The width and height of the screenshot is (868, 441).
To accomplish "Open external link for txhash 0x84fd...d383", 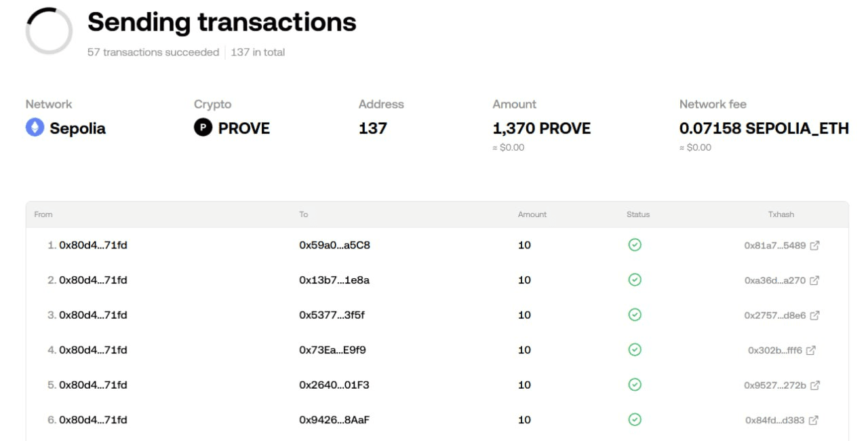I will pos(813,421).
